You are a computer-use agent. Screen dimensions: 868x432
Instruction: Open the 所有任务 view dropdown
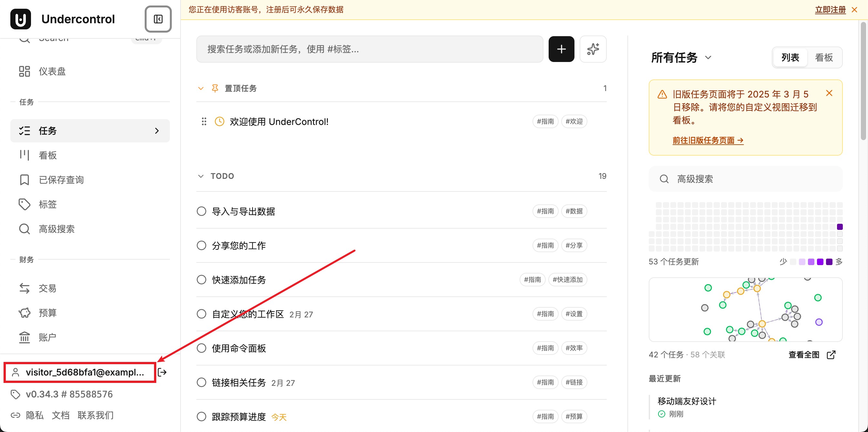pos(681,57)
